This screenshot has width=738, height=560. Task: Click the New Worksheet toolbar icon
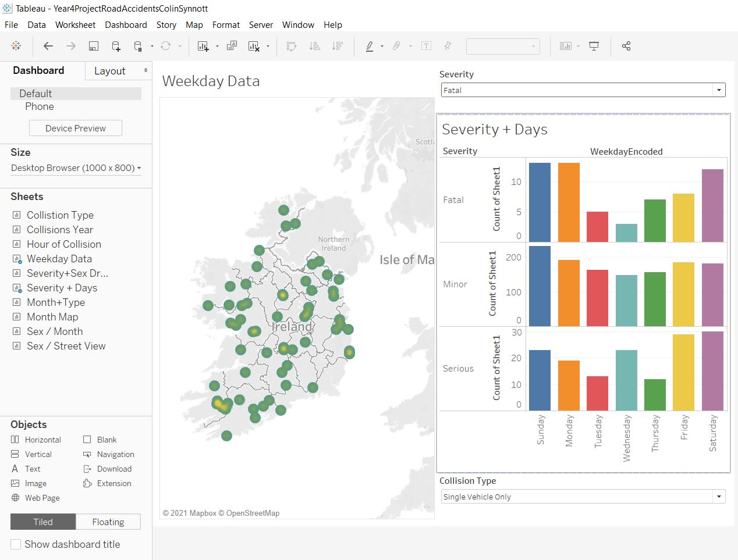coord(203,46)
